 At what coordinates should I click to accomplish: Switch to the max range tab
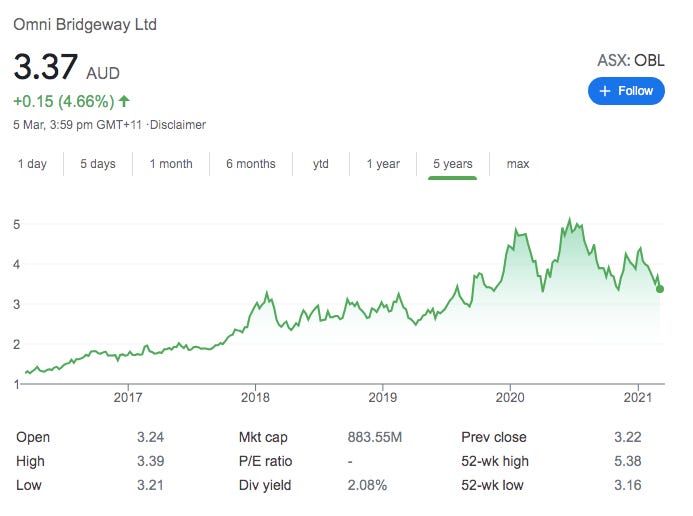(518, 164)
